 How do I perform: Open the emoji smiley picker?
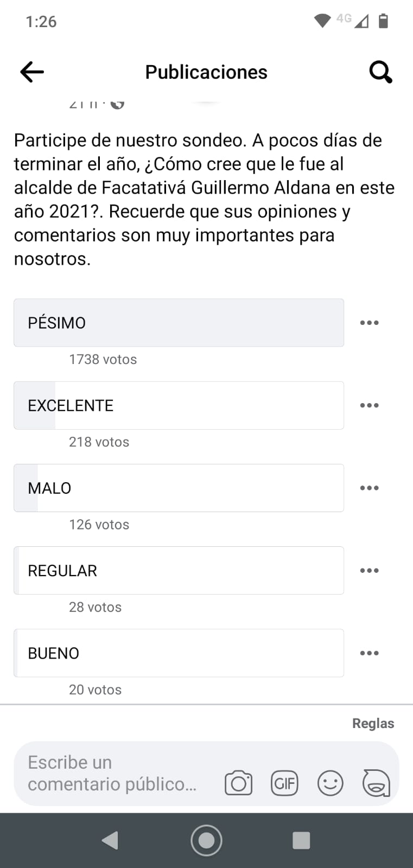tap(330, 783)
